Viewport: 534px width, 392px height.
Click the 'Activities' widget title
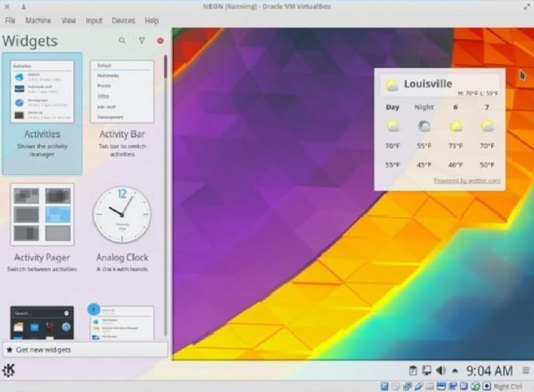[x=42, y=134]
